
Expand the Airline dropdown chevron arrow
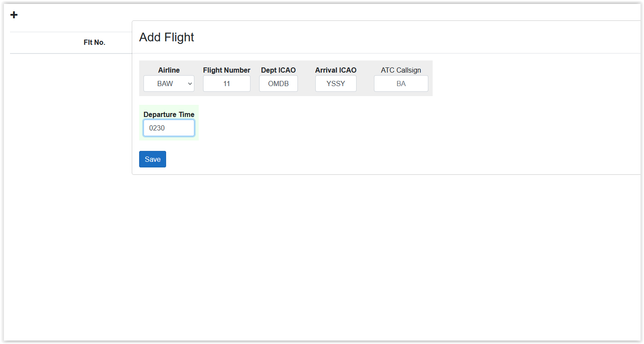pyautogui.click(x=190, y=83)
